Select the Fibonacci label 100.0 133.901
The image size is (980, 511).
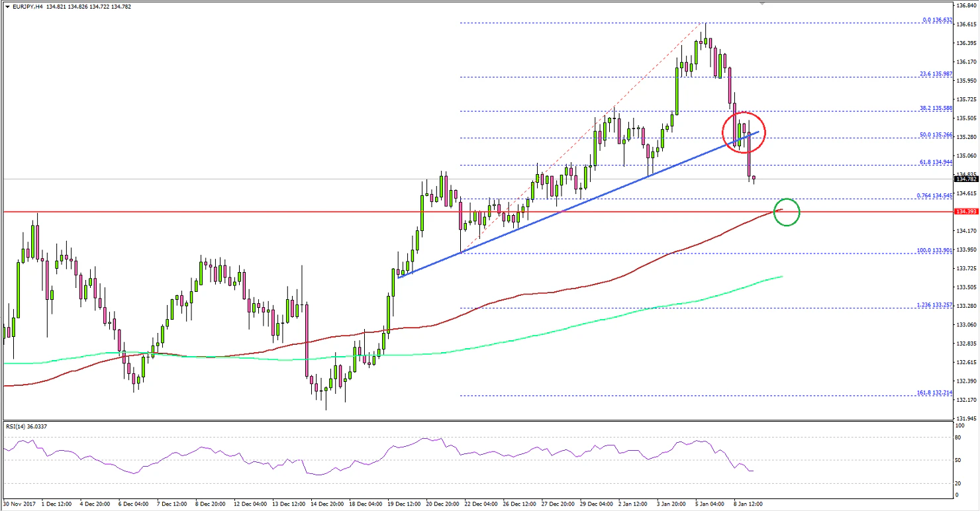tap(936, 250)
